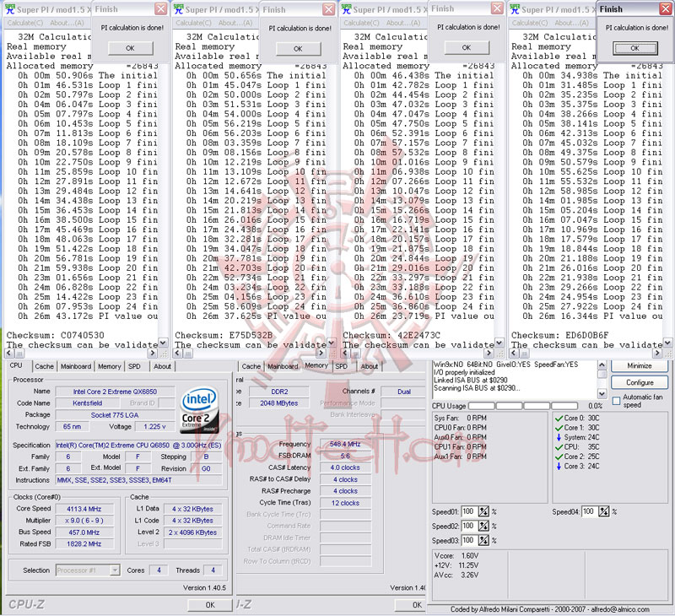Image resolution: width=675 pixels, height=616 pixels.
Task: Switch to Cache tab in left CPU-Z window
Action: point(45,366)
